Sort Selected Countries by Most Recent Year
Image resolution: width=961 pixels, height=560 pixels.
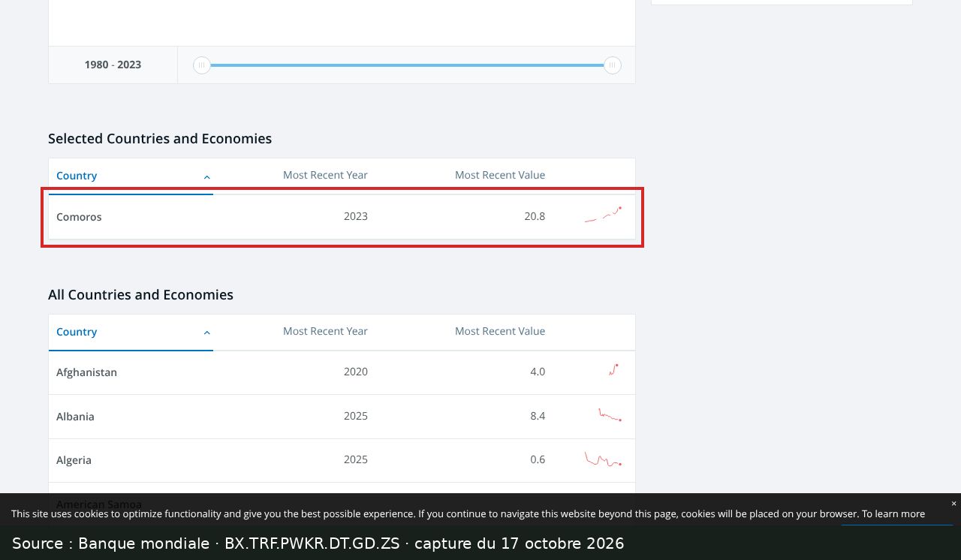point(325,175)
